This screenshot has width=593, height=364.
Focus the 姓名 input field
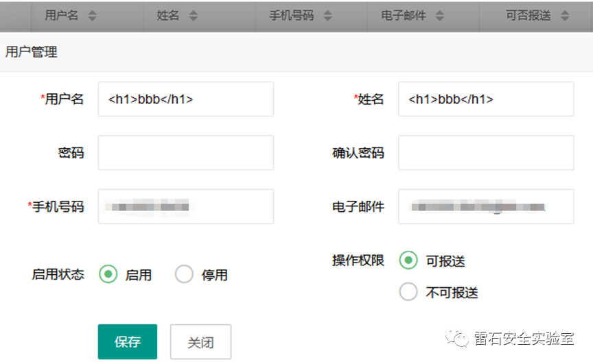click(485, 99)
